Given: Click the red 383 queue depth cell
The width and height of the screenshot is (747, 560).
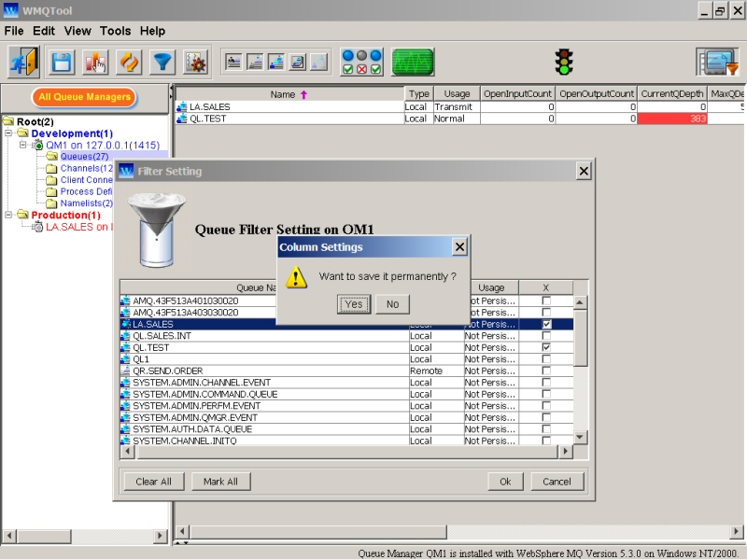Looking at the screenshot, I should [671, 119].
